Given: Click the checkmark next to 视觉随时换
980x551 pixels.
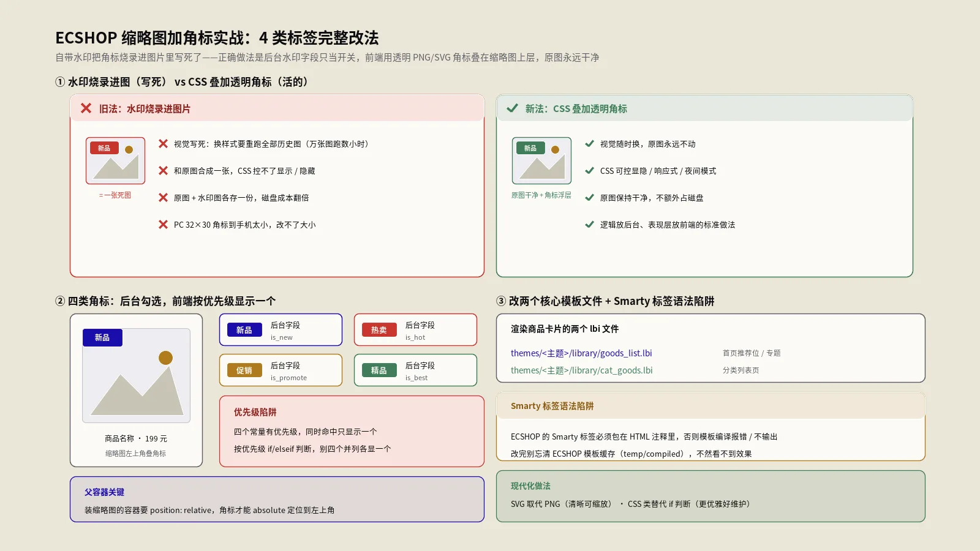Looking at the screenshot, I should [x=589, y=144].
